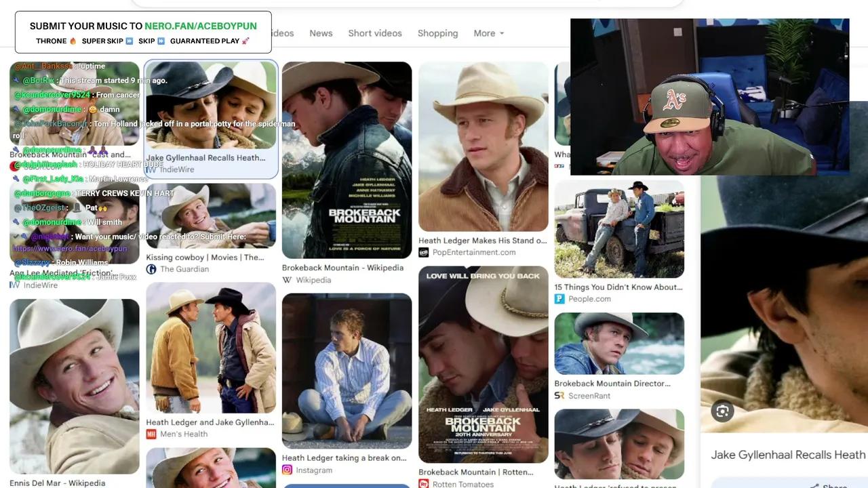This screenshot has height=488, width=868.
Task: Open Google Lens search on the preview image
Action: coord(722,411)
